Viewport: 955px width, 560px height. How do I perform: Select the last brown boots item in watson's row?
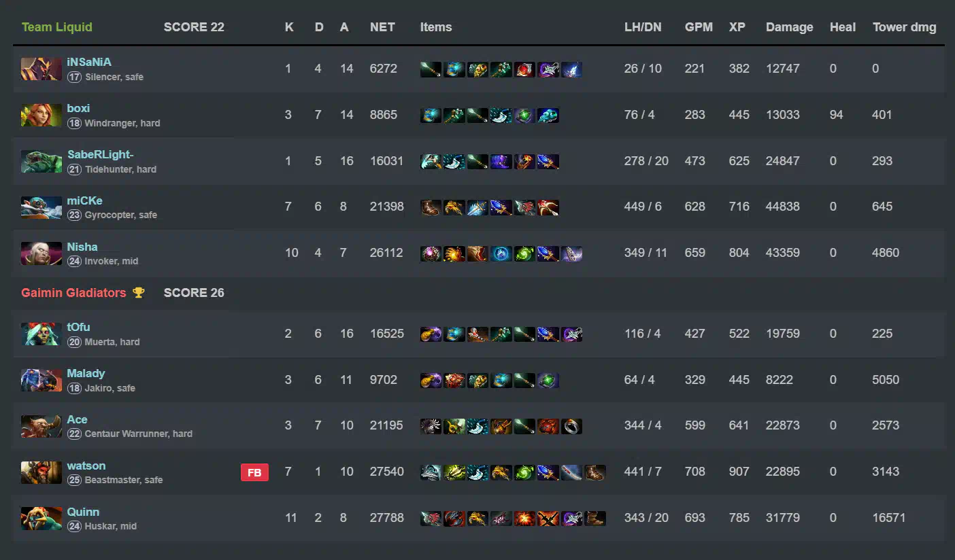click(594, 472)
